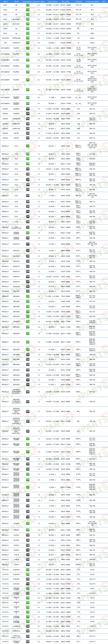Click the diesel icon for Megane K9K 734 row
This screenshot has height=644, width=108.
point(28,385)
